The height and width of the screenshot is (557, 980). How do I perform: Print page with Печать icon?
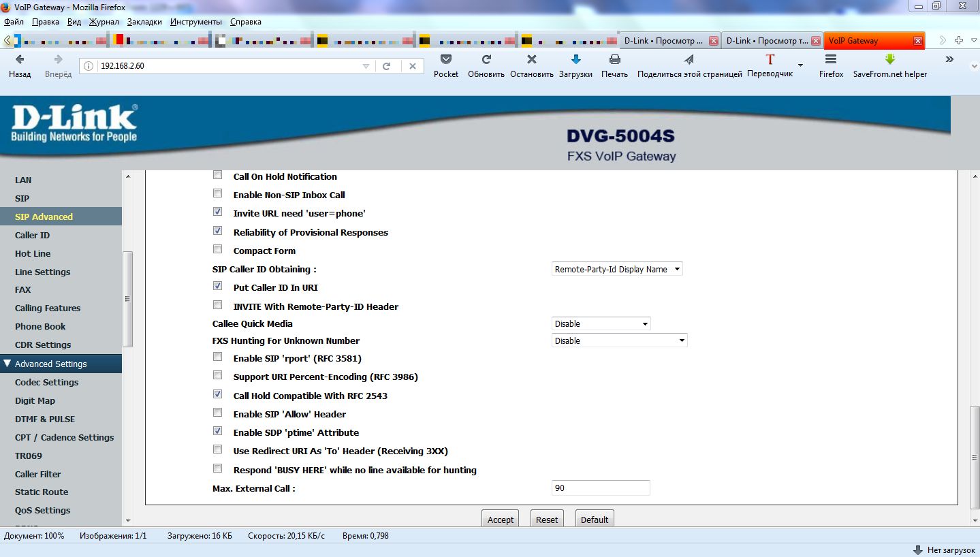pos(614,59)
